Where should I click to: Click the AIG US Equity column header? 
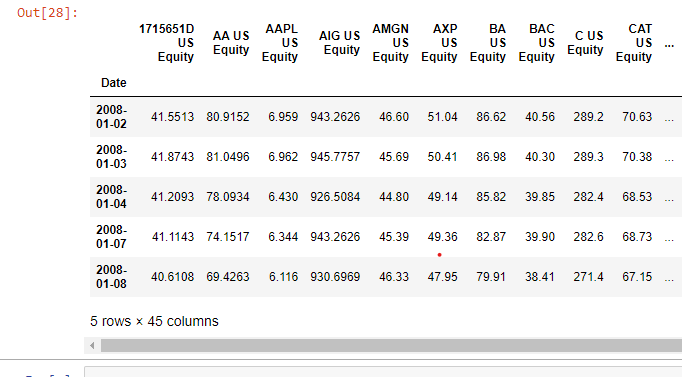(x=339, y=43)
